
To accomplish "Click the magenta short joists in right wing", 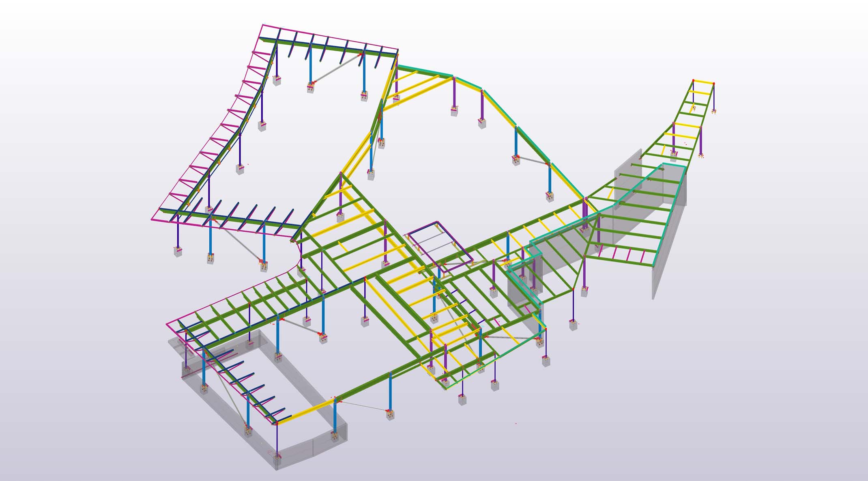I will coord(630,254).
